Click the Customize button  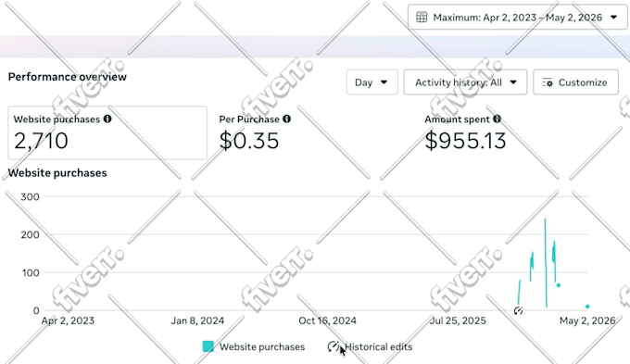[x=575, y=82]
